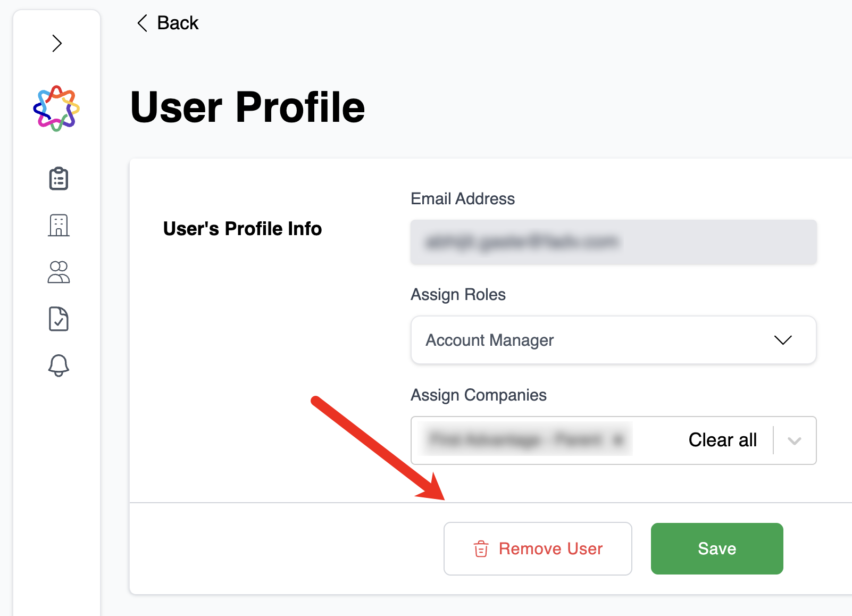
Task: Remove the assigned company tag
Action: click(x=618, y=440)
